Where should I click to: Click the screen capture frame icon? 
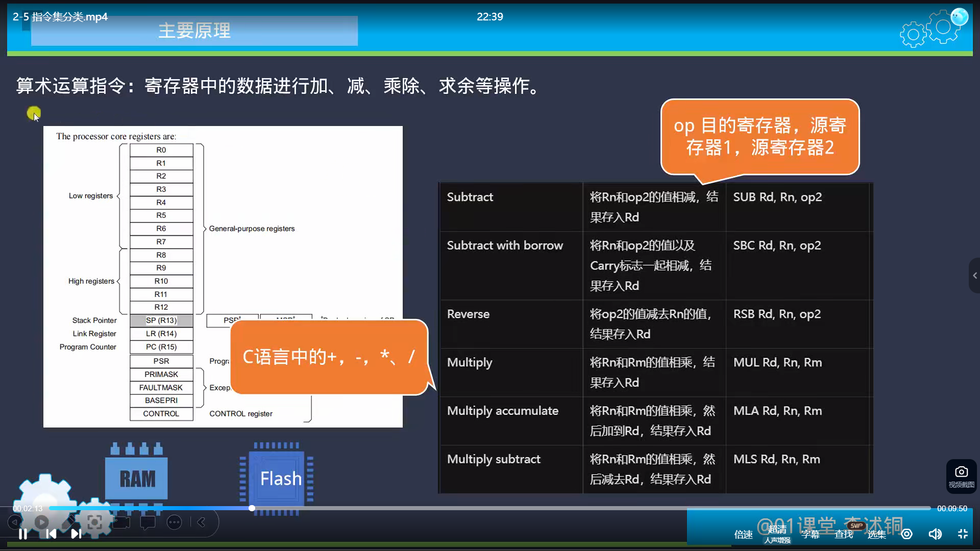(x=94, y=522)
